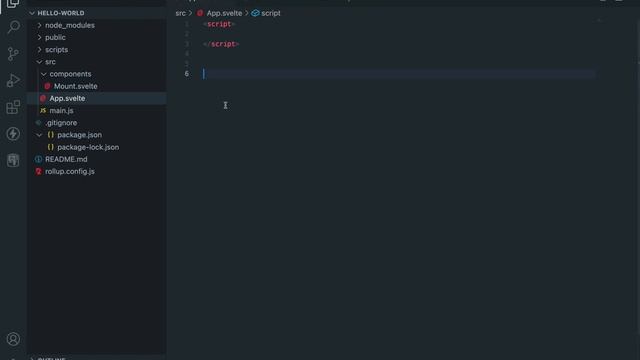
Task: Open the Source Control view
Action: pos(13,54)
